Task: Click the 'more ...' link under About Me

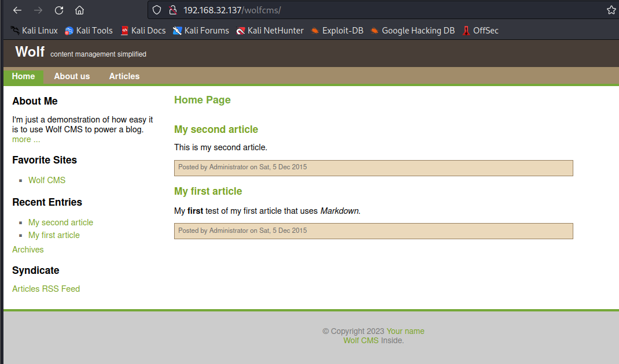Action: point(26,140)
